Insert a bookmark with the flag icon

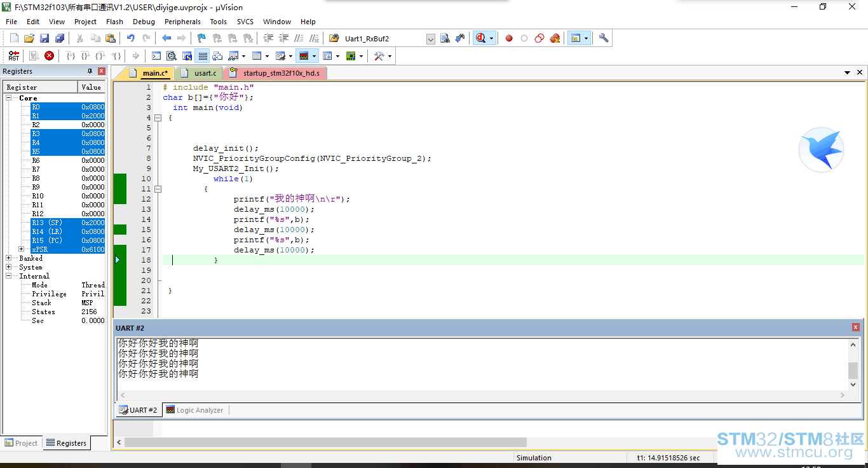tap(201, 38)
